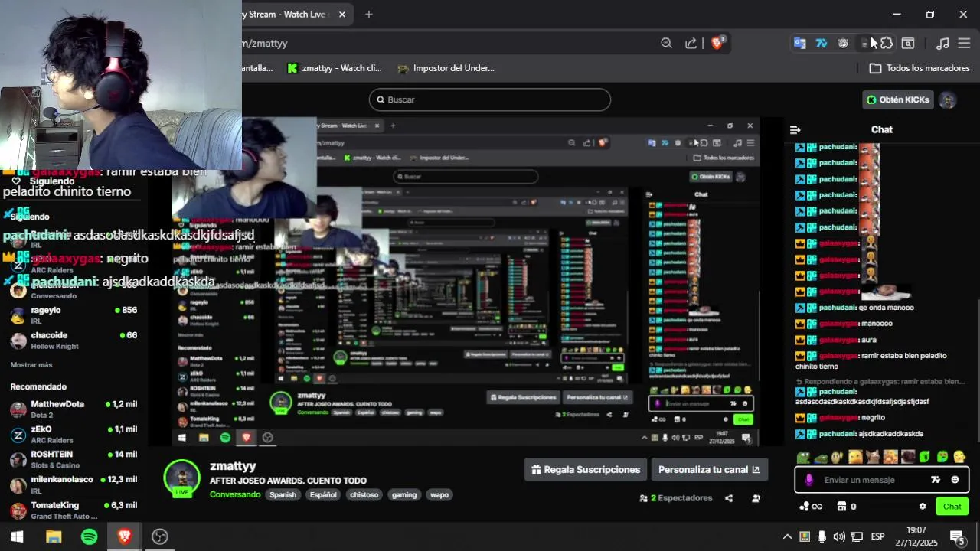Viewport: 980px width, 551px height.
Task: Click the channel points infinity icon
Action: (811, 507)
